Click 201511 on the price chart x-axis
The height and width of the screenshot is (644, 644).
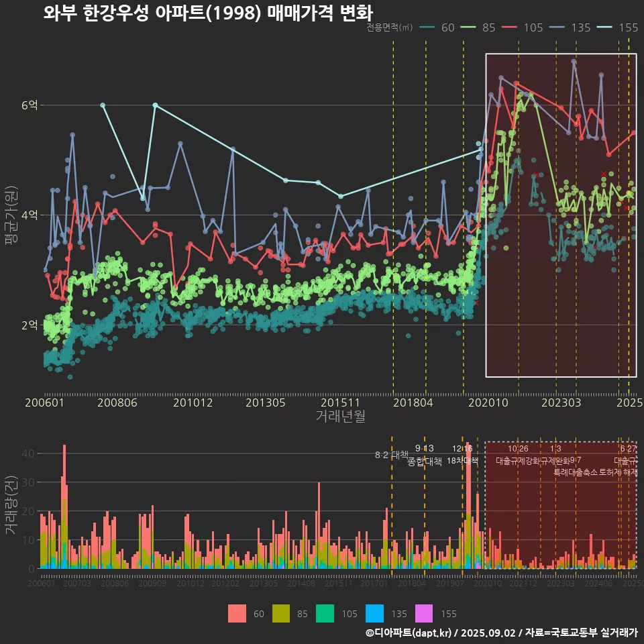pos(340,402)
